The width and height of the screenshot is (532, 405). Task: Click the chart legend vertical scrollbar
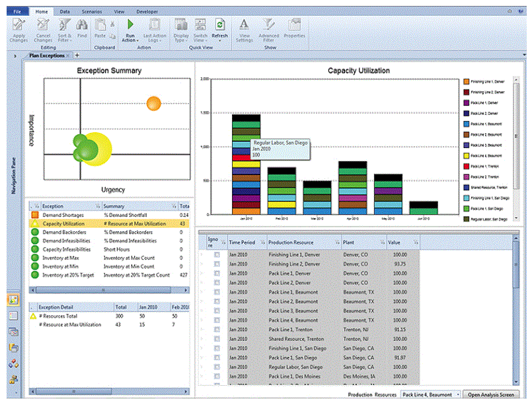click(x=516, y=149)
